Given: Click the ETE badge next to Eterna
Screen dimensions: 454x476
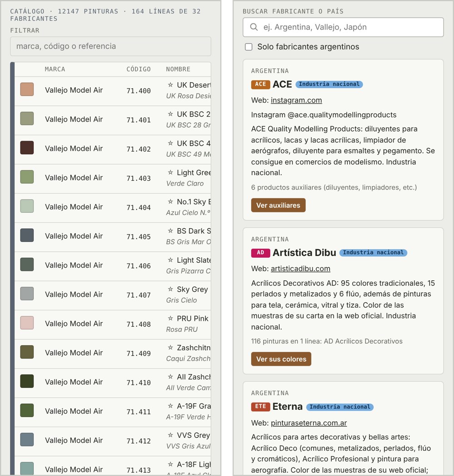Looking at the screenshot, I should 261,407.
